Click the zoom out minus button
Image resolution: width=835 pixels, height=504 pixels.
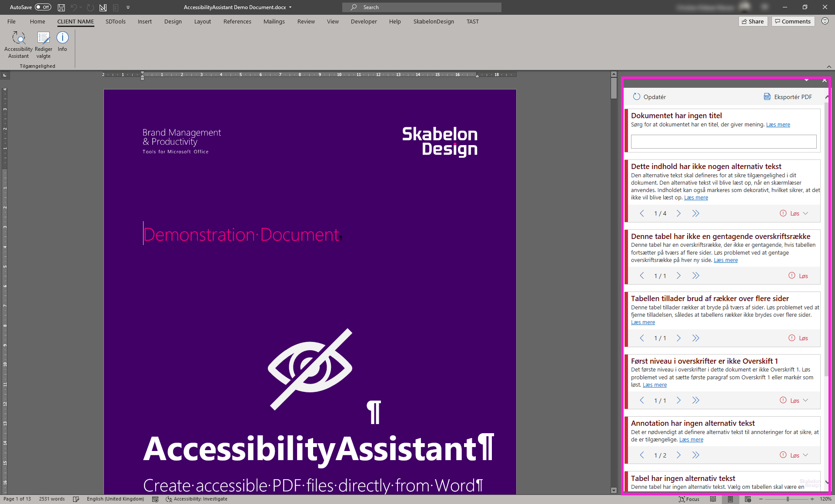761,499
